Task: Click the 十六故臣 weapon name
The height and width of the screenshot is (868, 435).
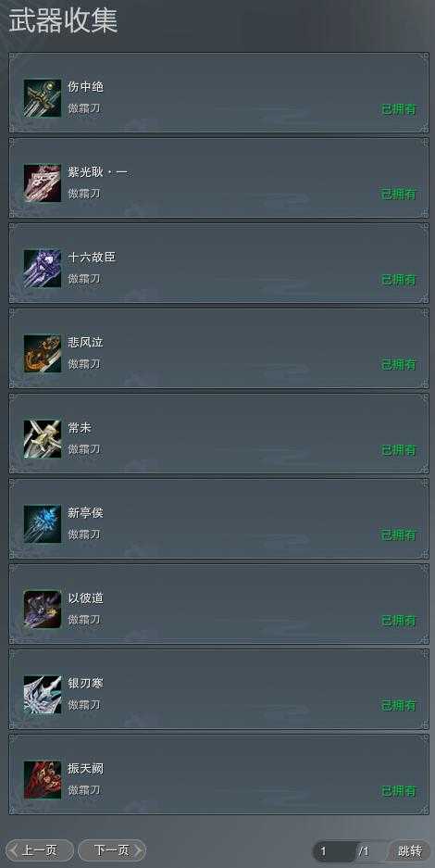Action: click(92, 258)
